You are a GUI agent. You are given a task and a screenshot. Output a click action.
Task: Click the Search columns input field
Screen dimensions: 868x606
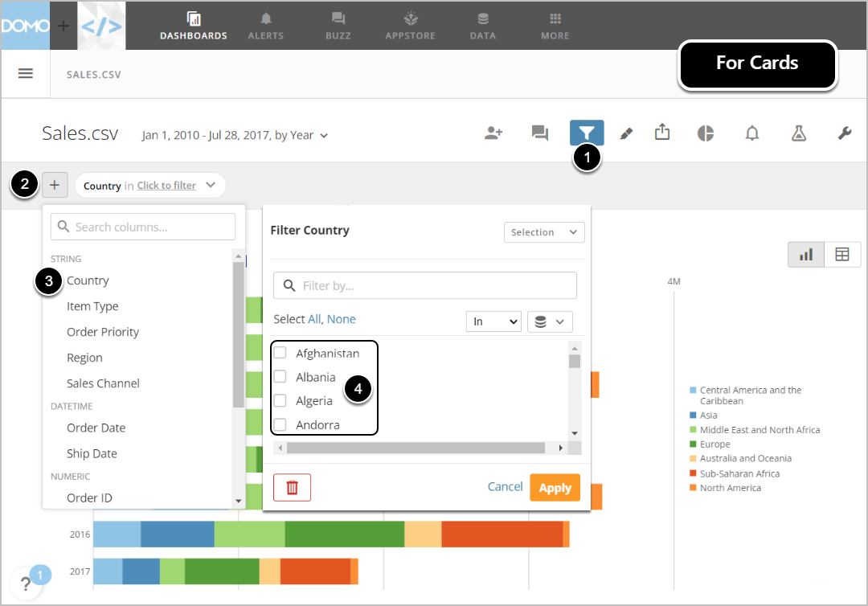[143, 227]
